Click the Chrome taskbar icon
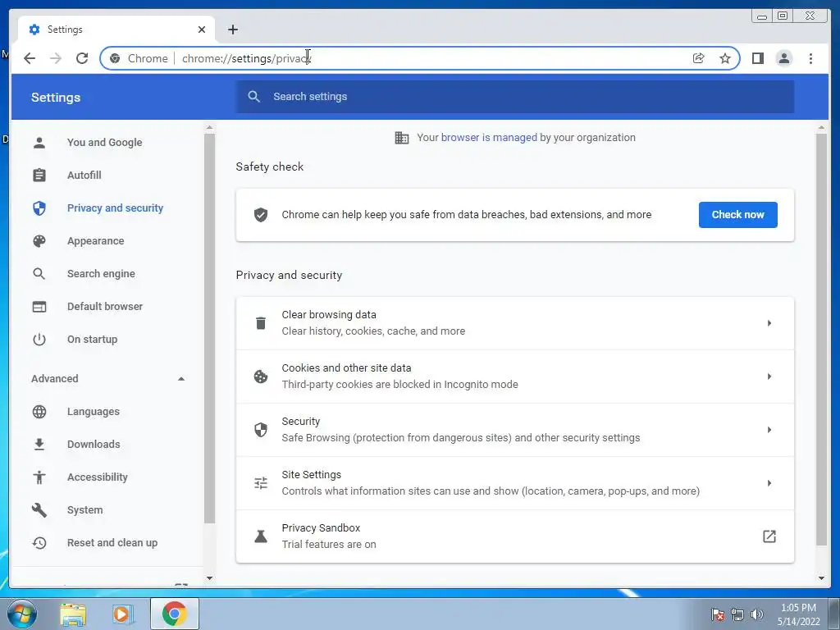 174,614
